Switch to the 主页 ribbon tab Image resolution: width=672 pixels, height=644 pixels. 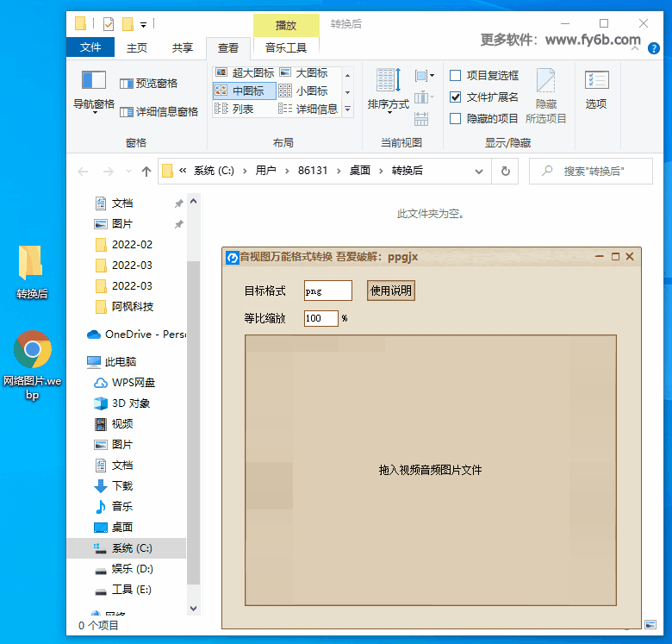coord(137,47)
